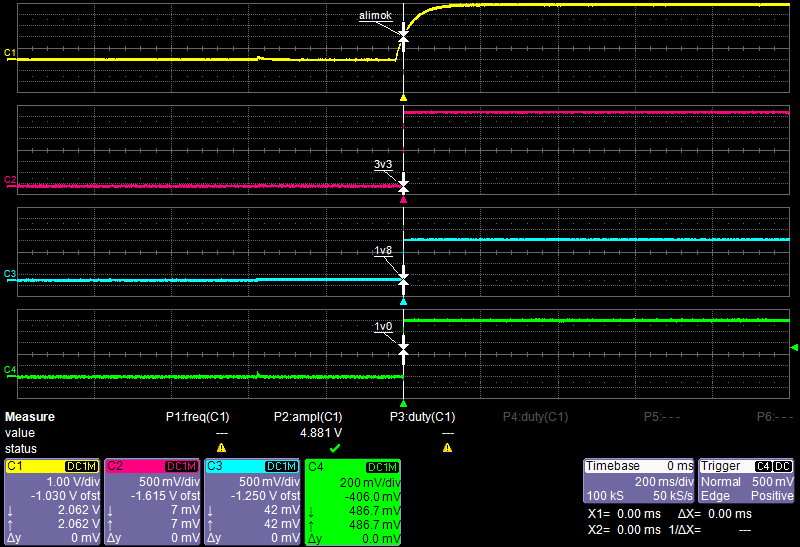Click the -1.250 V offset of C3

pyautogui.click(x=265, y=495)
